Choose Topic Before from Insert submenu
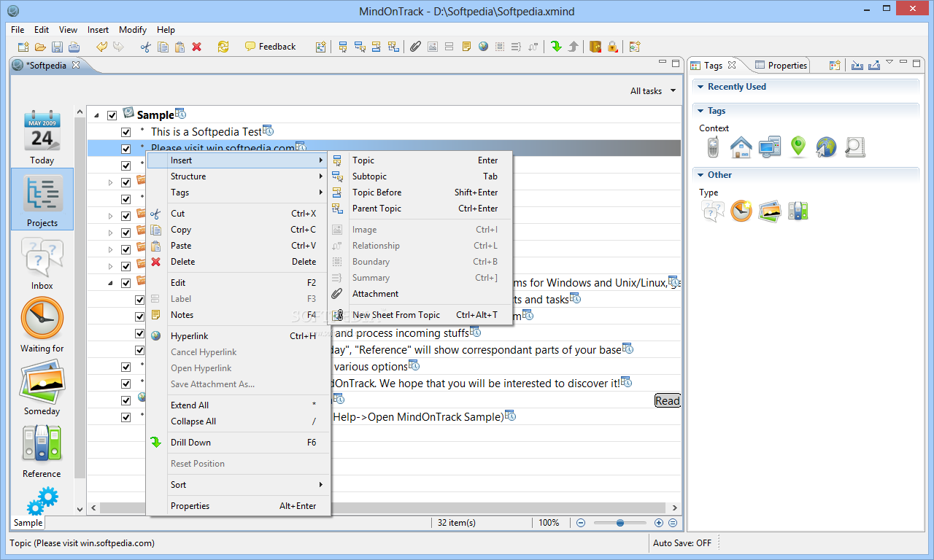The height and width of the screenshot is (560, 934). click(420, 192)
